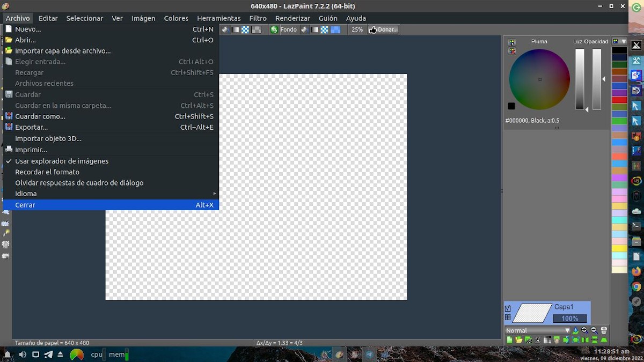Select checker texture fill for pen color

245,29
